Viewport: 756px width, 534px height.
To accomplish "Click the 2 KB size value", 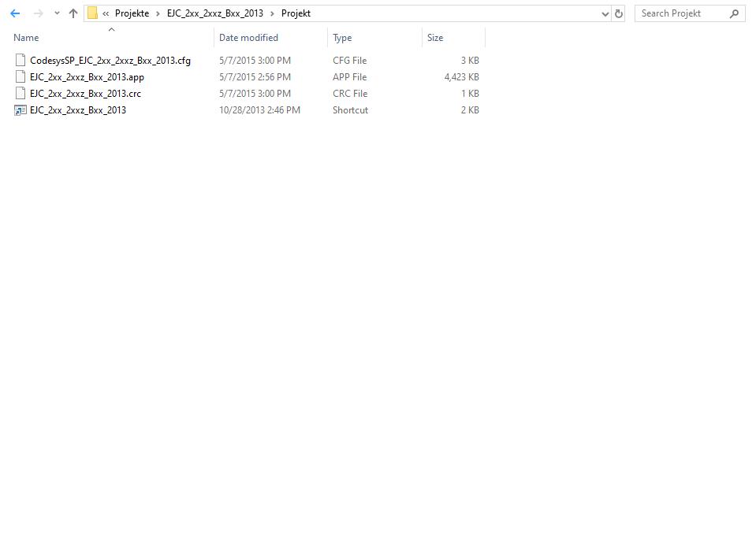I will (470, 109).
